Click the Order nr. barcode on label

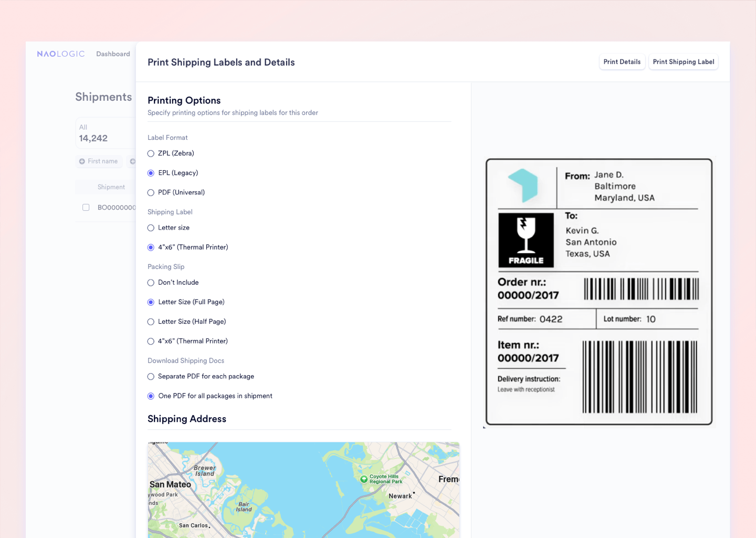[x=642, y=289]
